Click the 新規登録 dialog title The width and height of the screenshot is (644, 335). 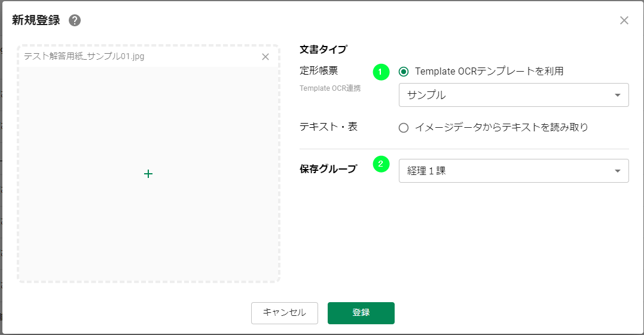coord(36,20)
